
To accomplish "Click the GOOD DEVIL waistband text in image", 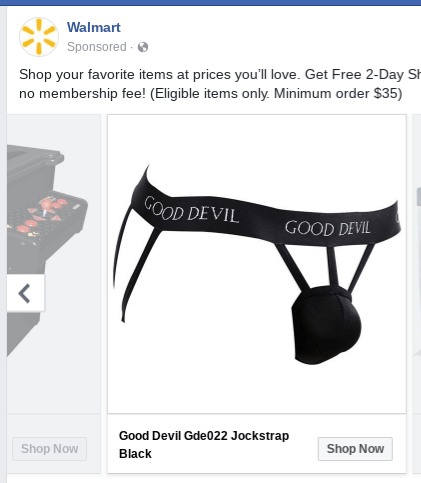I will pyautogui.click(x=192, y=211).
